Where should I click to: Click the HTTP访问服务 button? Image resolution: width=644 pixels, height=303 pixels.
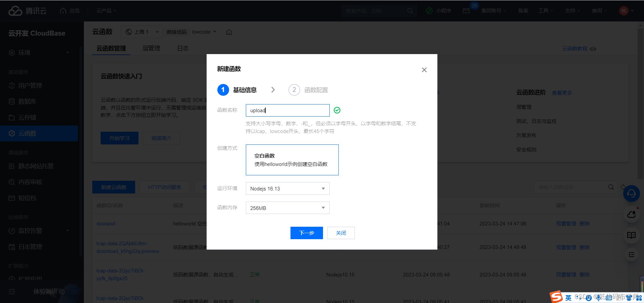[164, 187]
